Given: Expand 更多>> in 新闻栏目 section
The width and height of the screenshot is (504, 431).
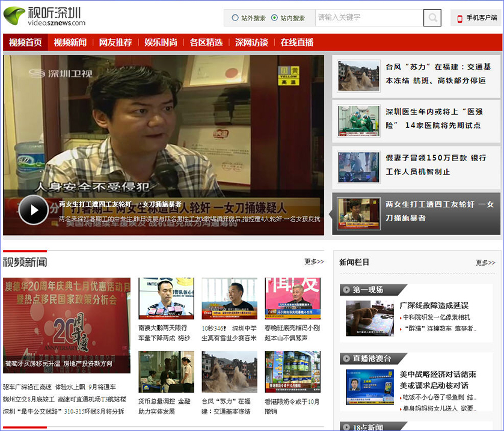Looking at the screenshot, I should (485, 262).
